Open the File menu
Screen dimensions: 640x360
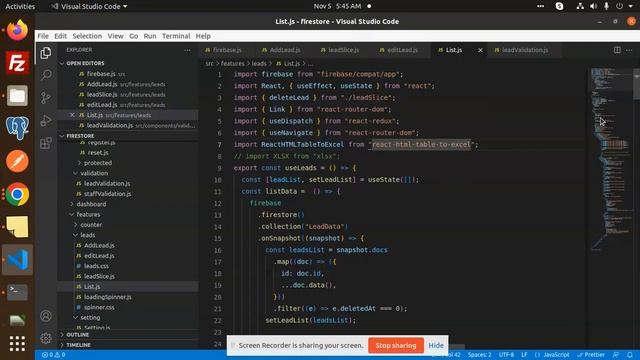click(x=43, y=36)
